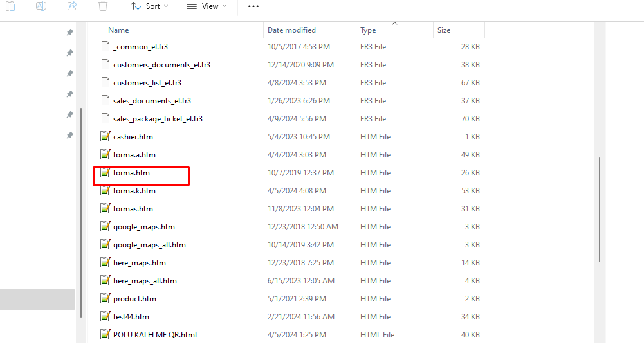Click file name google_maps.htm
Viewport: 644px width, 349px height.
[x=144, y=227]
